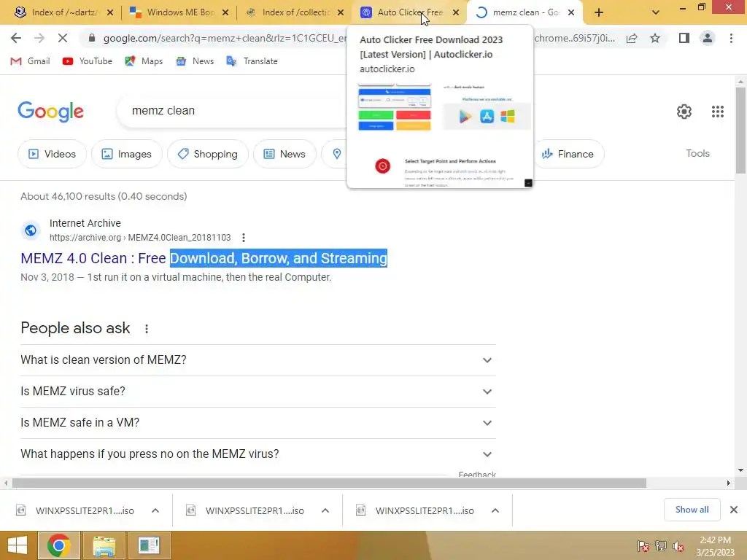Open YouTube bookmark
Viewport: 747px width, 560px height.
pos(88,61)
